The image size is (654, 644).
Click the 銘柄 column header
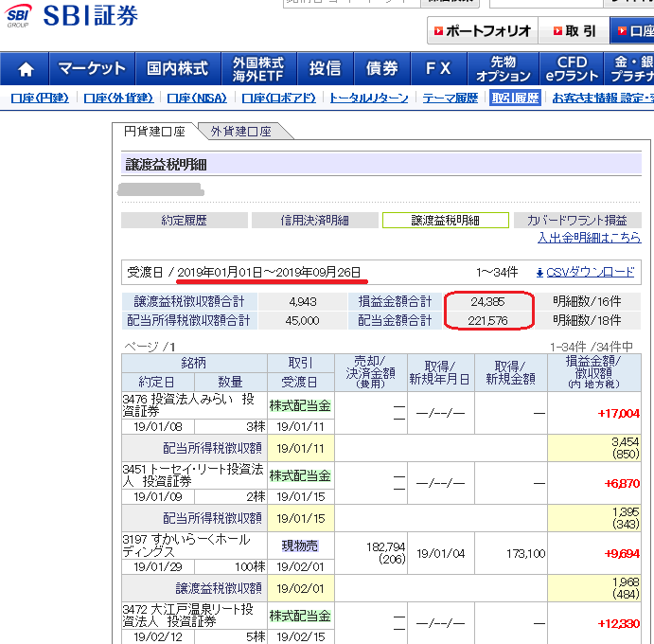[194, 363]
